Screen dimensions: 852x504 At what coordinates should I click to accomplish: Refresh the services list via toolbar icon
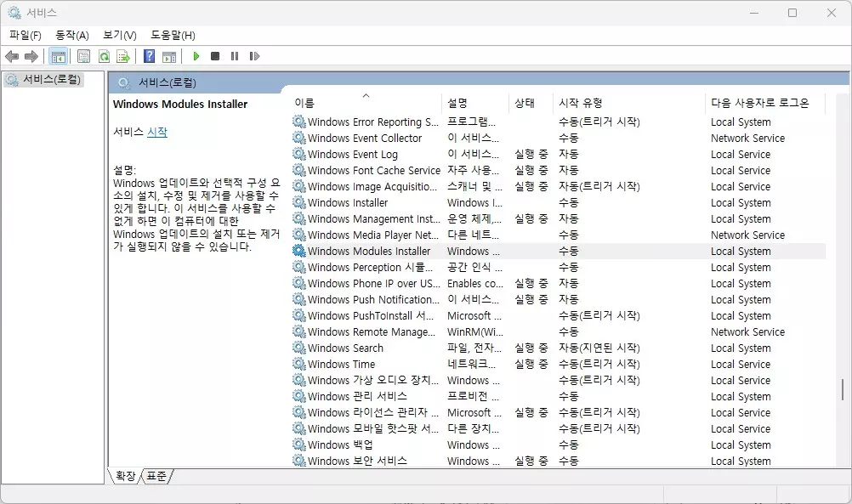coord(104,56)
